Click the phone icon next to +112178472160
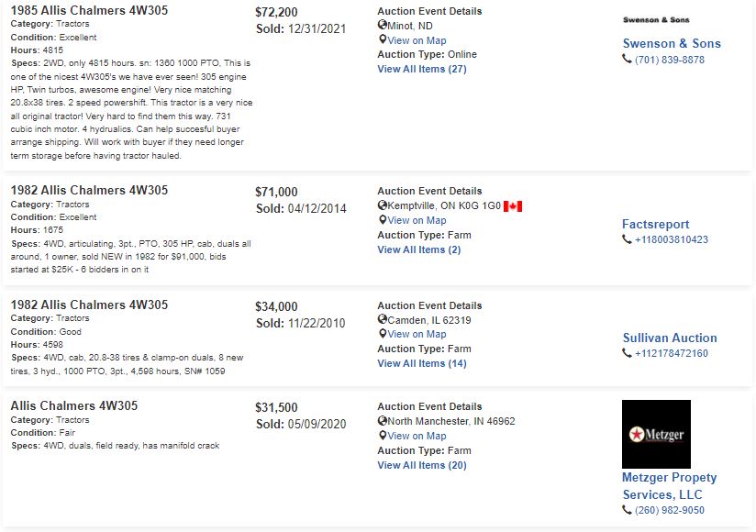 coord(627,353)
